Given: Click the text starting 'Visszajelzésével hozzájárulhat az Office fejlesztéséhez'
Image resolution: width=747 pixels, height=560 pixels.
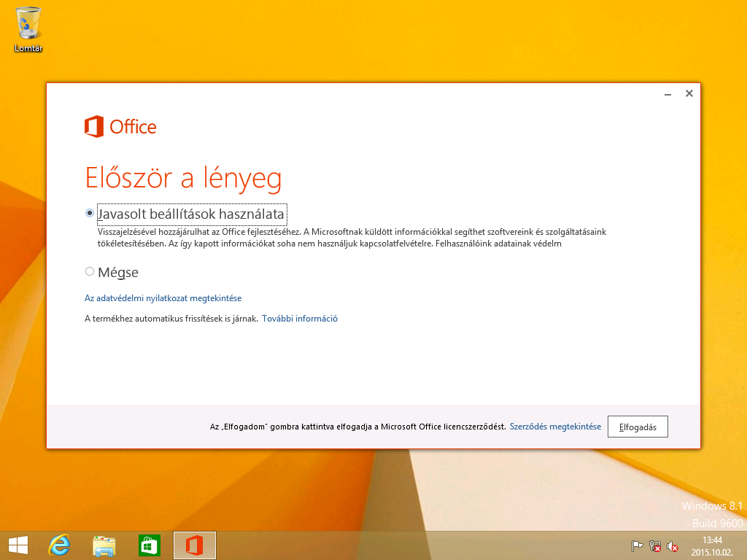Looking at the screenshot, I should point(352,238).
